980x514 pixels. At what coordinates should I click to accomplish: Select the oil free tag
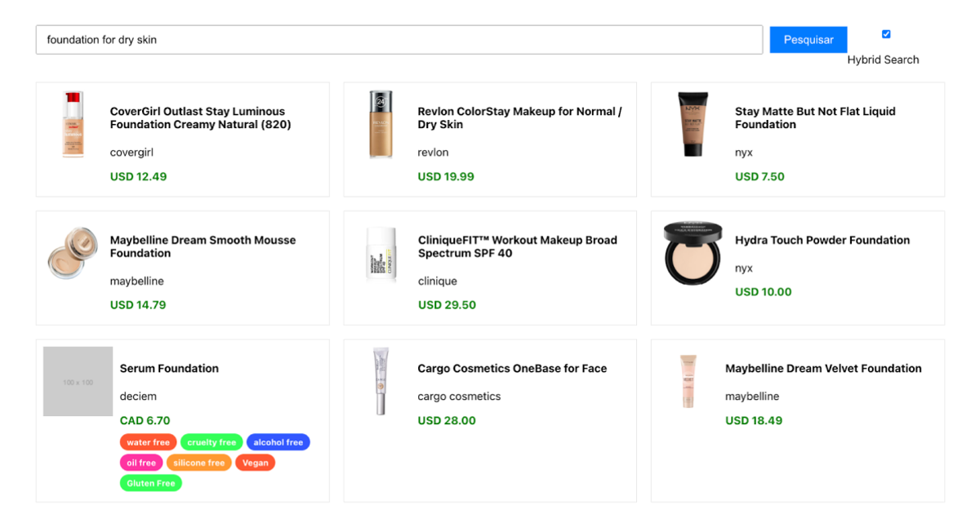pyautogui.click(x=141, y=462)
